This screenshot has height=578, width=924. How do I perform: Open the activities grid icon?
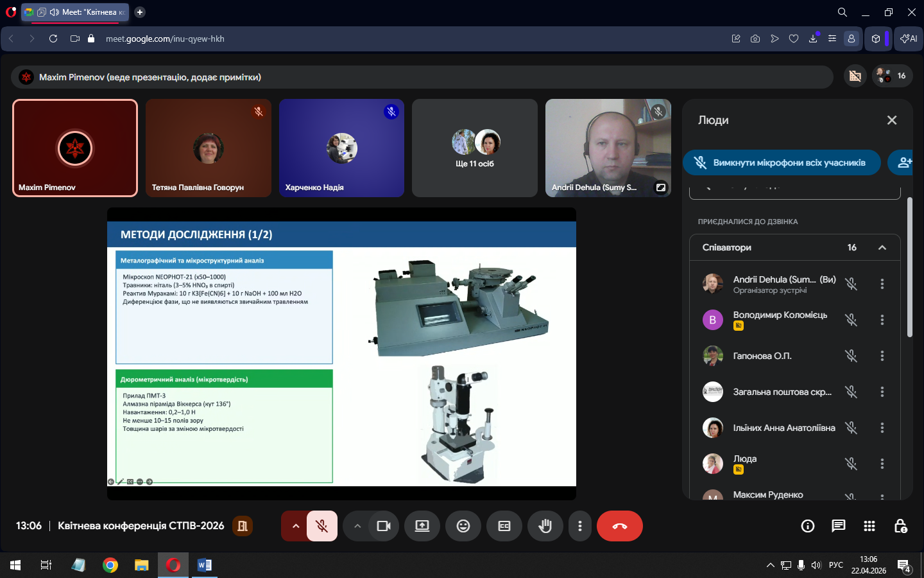point(869,526)
